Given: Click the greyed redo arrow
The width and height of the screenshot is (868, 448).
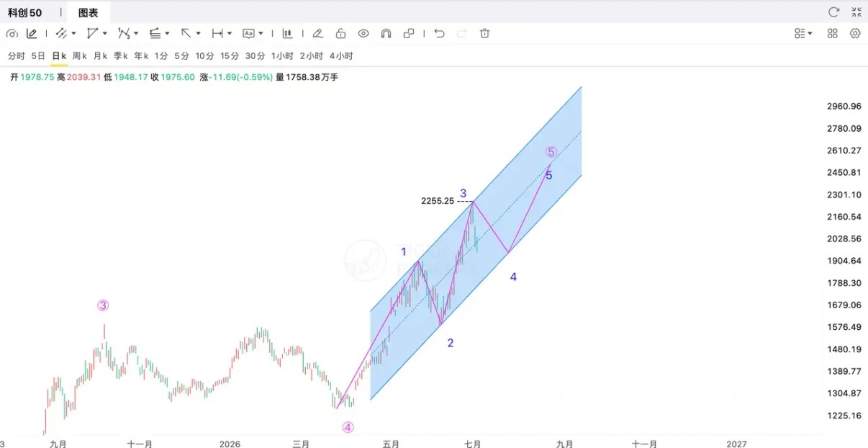Looking at the screenshot, I should (x=462, y=33).
